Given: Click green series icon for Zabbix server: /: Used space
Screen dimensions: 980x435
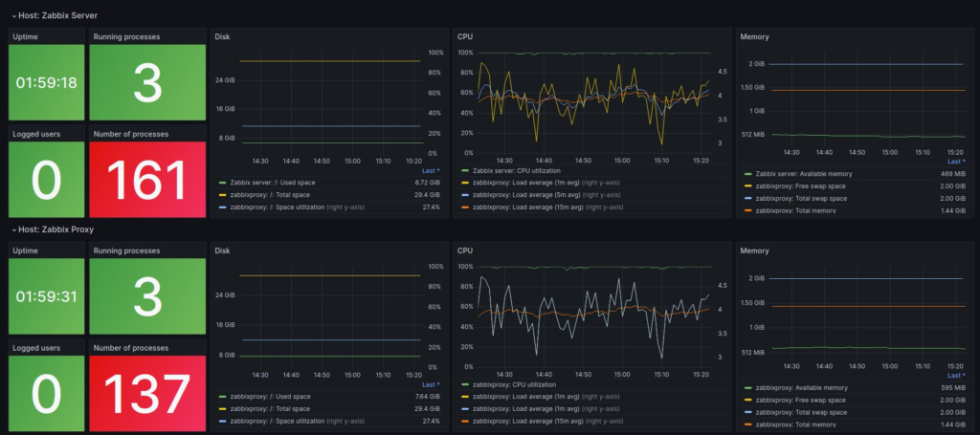Looking at the screenshot, I should coord(223,182).
